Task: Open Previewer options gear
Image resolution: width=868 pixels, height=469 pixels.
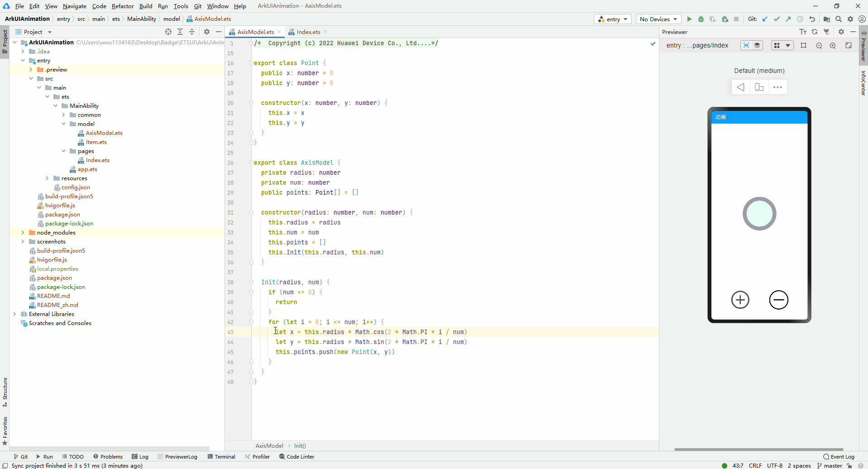Action: (x=841, y=32)
